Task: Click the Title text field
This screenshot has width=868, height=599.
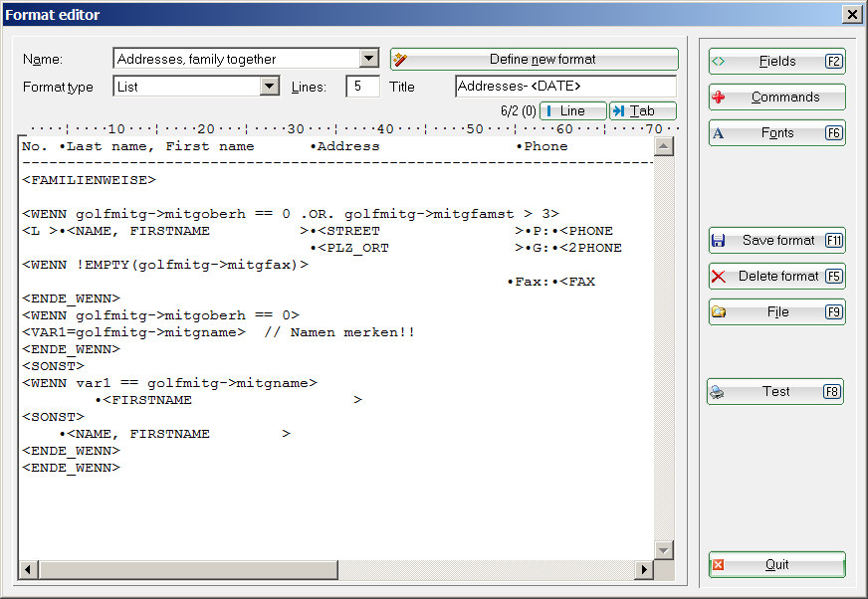Action: click(564, 87)
